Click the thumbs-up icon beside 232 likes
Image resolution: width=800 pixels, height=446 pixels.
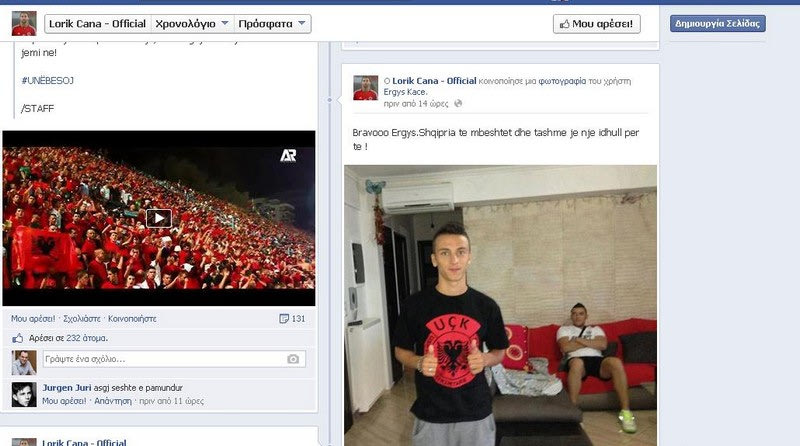18,338
